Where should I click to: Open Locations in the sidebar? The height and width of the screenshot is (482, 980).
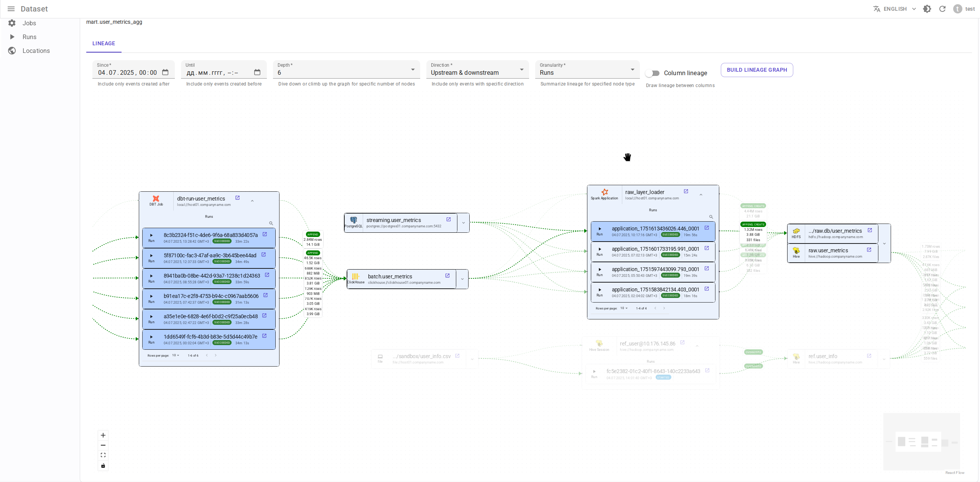tap(36, 51)
